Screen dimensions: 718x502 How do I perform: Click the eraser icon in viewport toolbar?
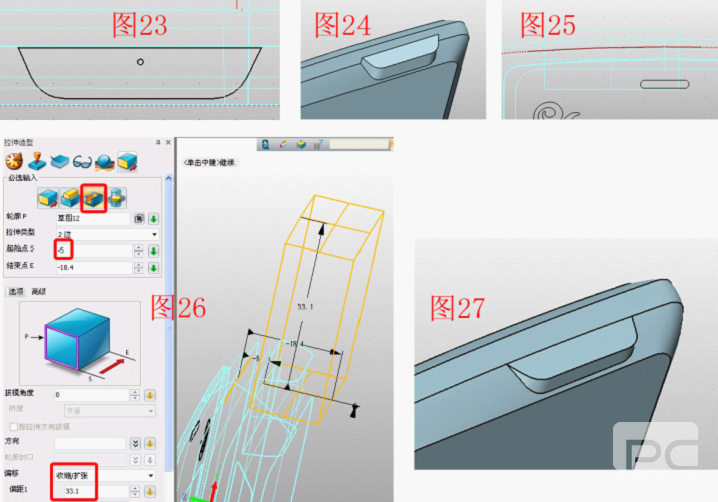[x=284, y=145]
